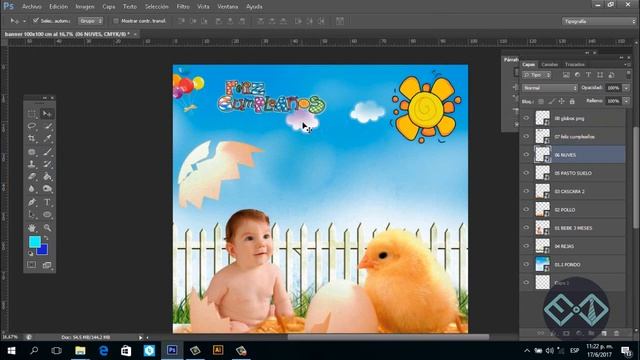Viewport: 640px width, 360px height.
Task: Select the Rectangular Marquee tool
Action: (32, 114)
